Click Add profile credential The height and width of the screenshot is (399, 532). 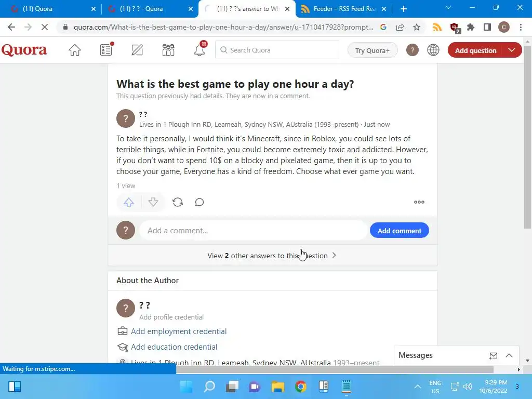click(171, 317)
